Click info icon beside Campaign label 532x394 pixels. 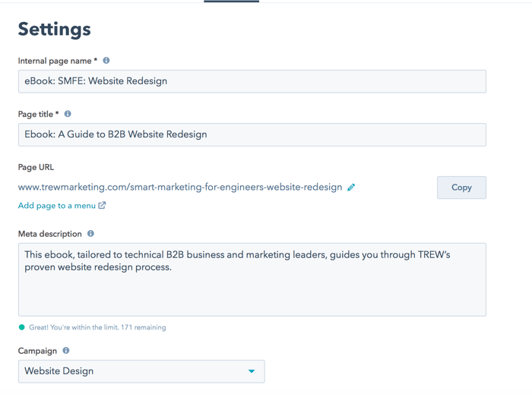tap(66, 350)
